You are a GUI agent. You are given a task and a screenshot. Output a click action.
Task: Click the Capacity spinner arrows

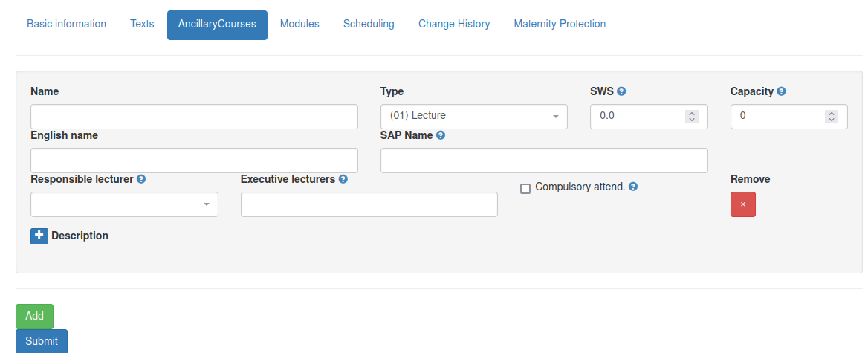pyautogui.click(x=831, y=117)
